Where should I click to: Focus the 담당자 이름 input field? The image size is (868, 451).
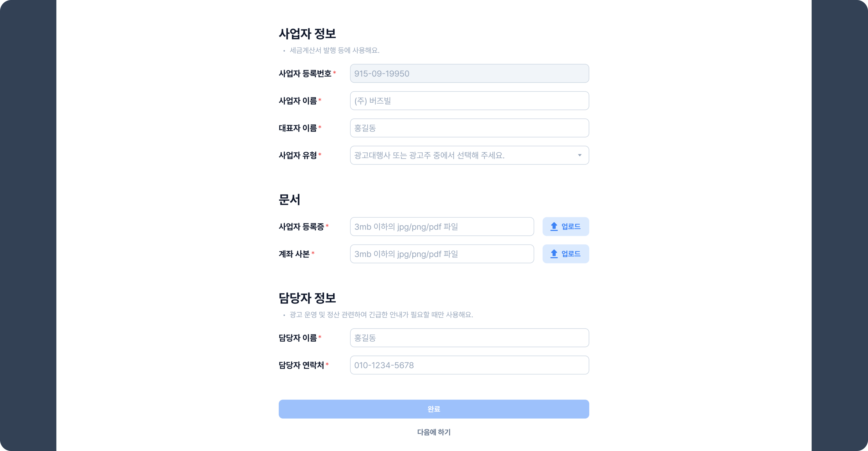coord(469,338)
